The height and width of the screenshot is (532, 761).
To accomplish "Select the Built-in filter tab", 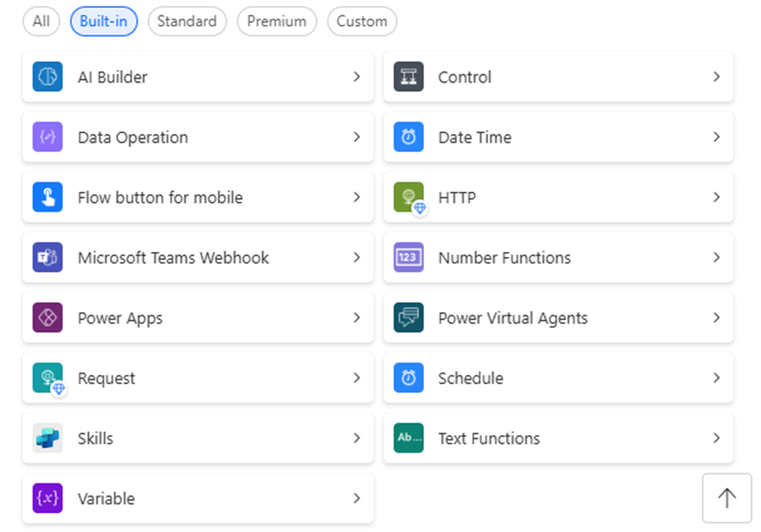I will [x=104, y=22].
